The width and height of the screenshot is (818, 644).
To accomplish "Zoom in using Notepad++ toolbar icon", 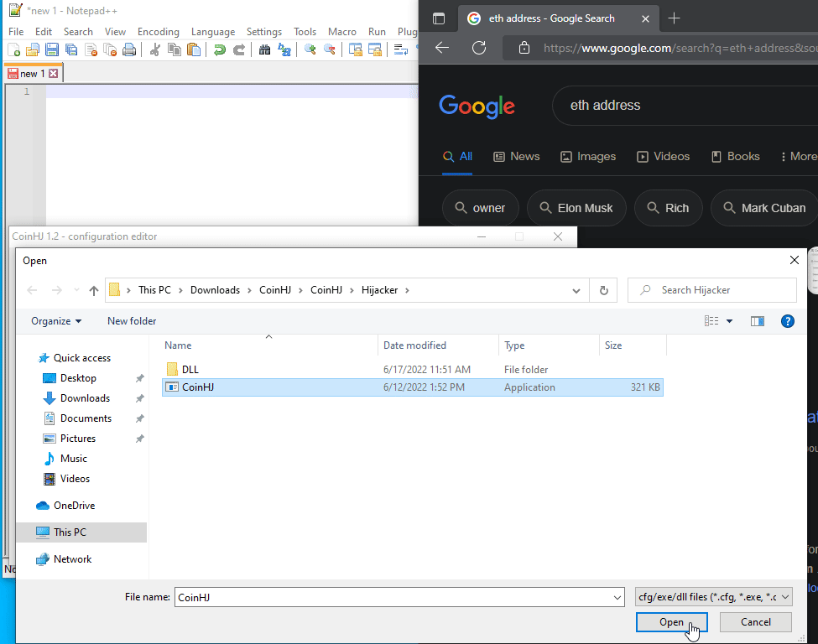I will tap(310, 49).
